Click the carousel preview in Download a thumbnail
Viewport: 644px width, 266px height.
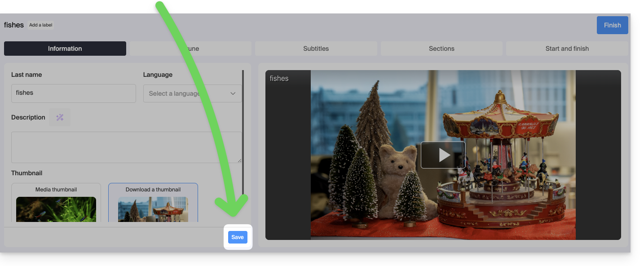pyautogui.click(x=153, y=209)
